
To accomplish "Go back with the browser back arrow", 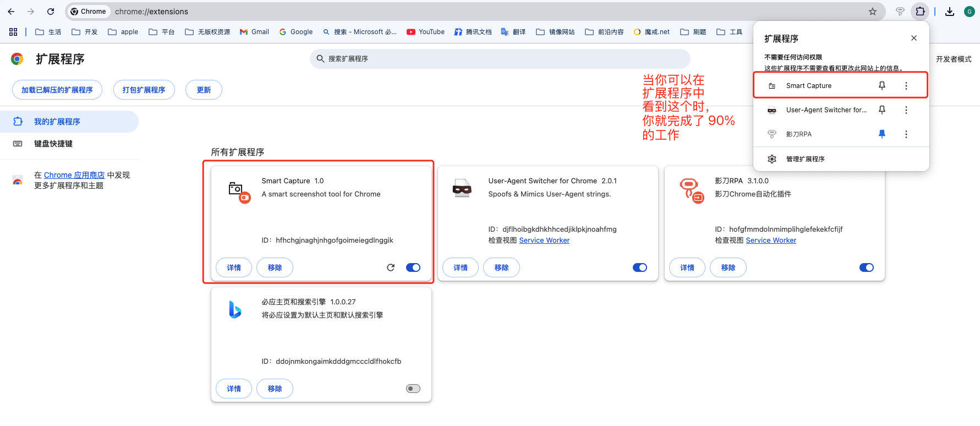I will tap(11, 12).
